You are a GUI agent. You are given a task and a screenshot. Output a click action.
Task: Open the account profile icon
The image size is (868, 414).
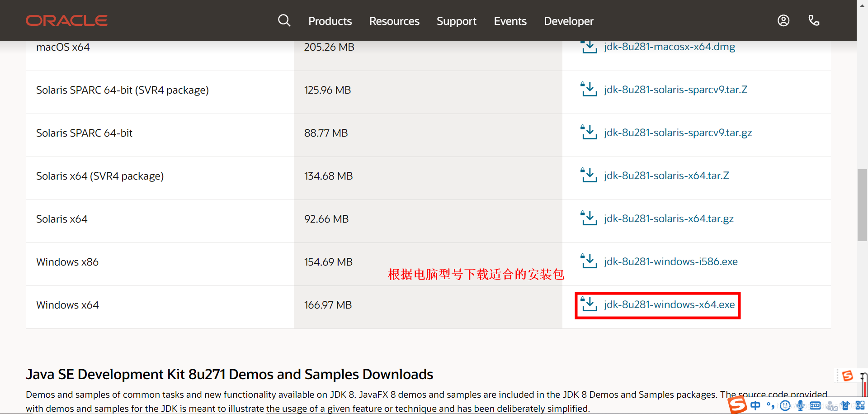(783, 20)
